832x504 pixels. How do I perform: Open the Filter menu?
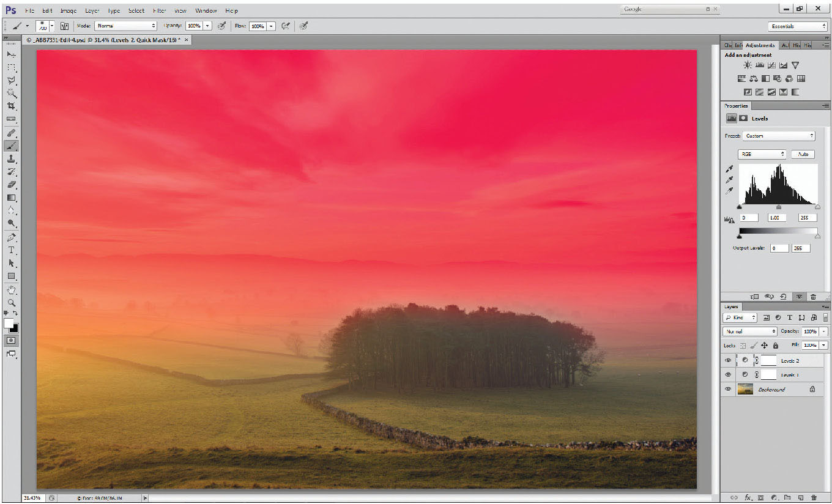(160, 10)
